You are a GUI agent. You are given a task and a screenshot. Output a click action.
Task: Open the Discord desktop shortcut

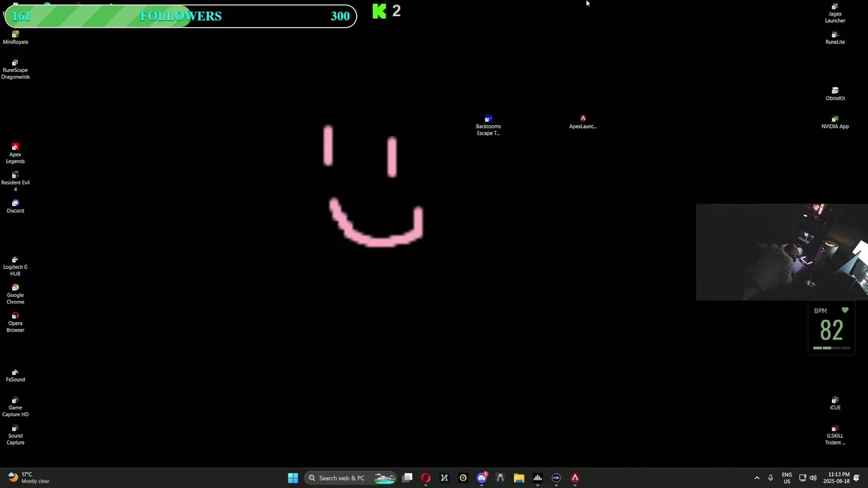(15, 207)
